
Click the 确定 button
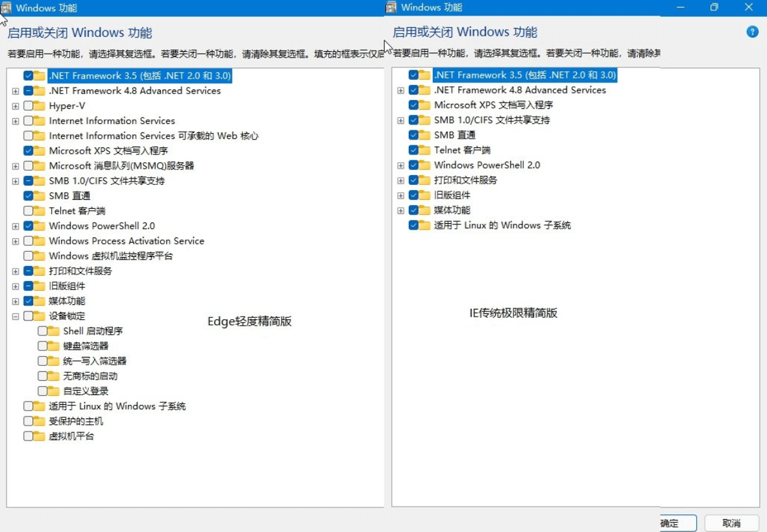click(x=678, y=523)
